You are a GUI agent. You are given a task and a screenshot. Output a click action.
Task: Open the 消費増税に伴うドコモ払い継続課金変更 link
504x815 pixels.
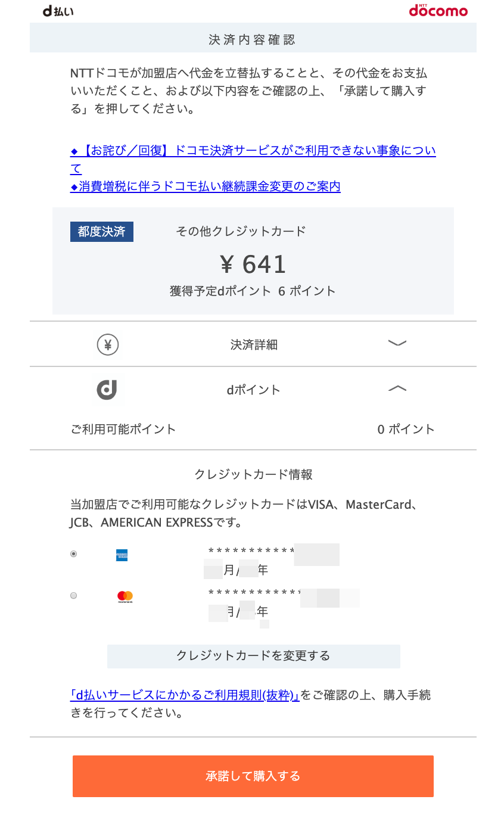click(206, 186)
